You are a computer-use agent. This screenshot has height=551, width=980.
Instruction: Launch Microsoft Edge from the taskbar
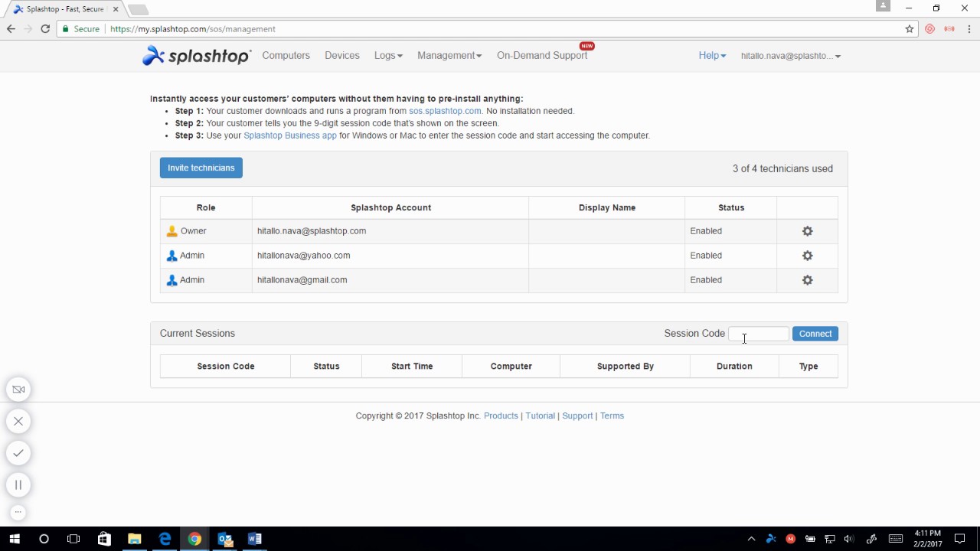[165, 539]
